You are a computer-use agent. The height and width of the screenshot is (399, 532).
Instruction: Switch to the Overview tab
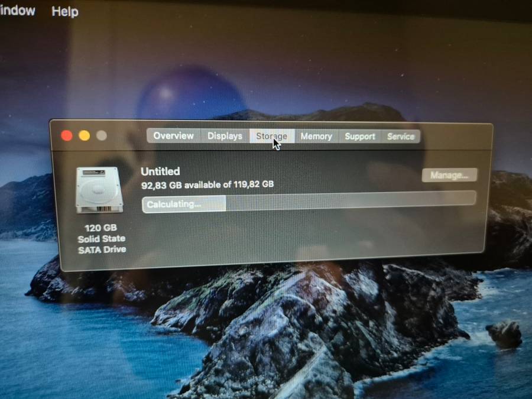pos(173,136)
